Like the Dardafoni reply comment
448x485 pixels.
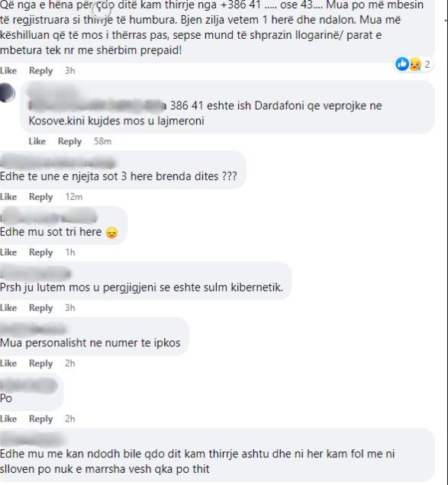tap(37, 141)
